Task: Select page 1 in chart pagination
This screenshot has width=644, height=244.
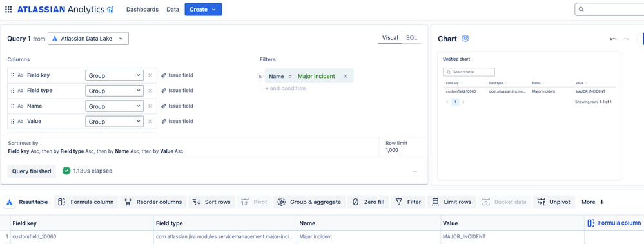Action: tap(455, 102)
